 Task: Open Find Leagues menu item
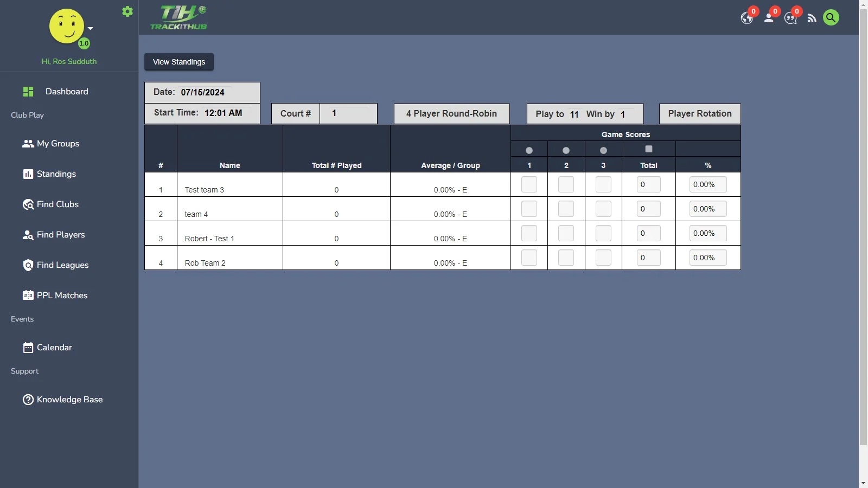click(63, 265)
